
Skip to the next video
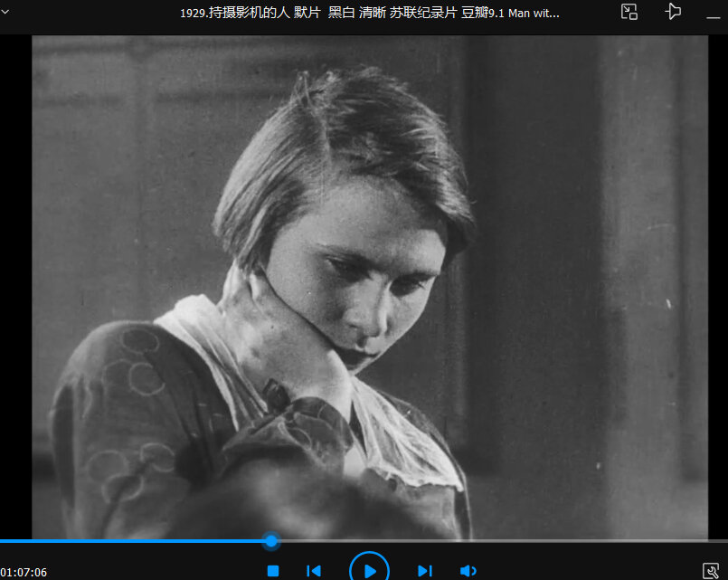pyautogui.click(x=425, y=571)
